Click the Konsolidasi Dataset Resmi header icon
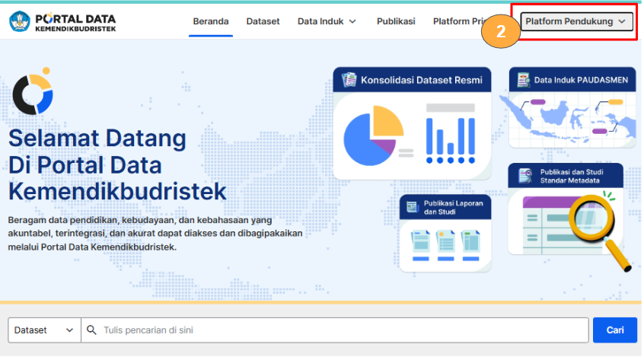The height and width of the screenshot is (357, 644). pos(349,80)
